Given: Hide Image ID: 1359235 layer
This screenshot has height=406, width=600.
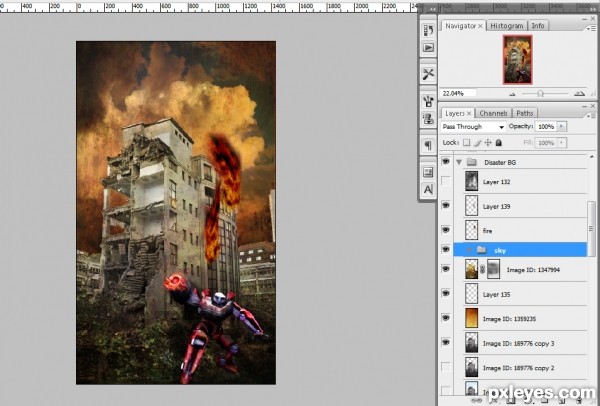Looking at the screenshot, I should [446, 318].
